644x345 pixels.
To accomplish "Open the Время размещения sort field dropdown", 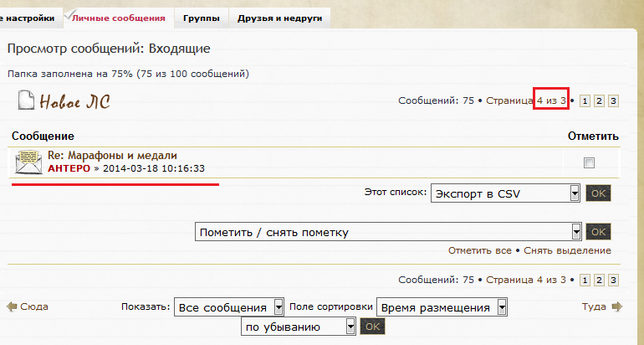I will 442,307.
